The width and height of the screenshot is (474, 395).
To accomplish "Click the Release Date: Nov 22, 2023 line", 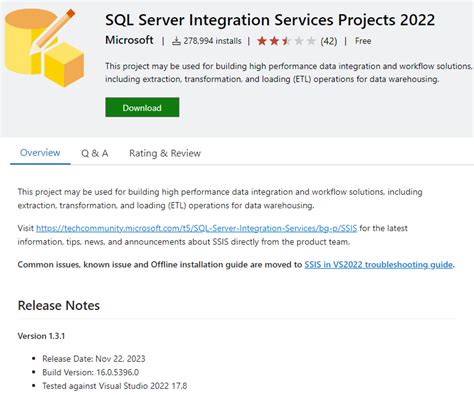I will 94,359.
